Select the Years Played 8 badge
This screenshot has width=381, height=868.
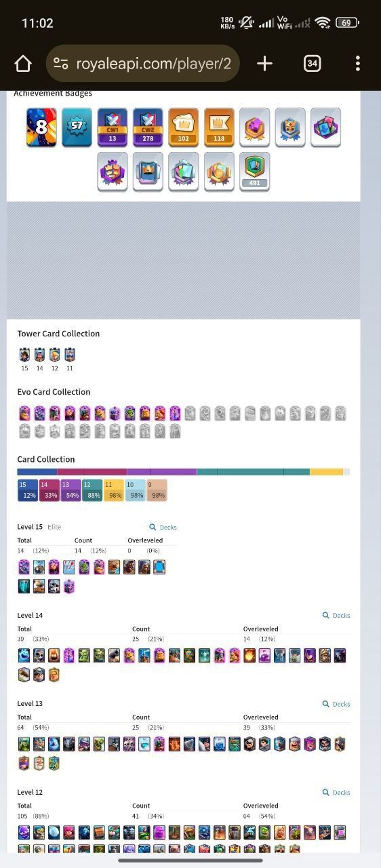pos(41,127)
